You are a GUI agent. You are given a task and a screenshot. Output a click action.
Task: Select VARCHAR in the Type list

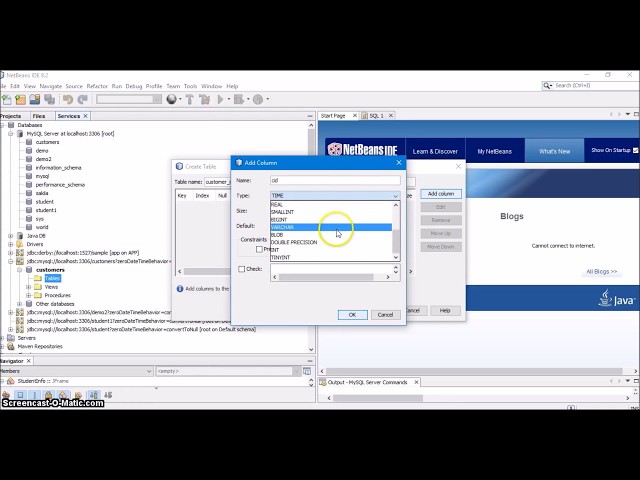(331, 227)
